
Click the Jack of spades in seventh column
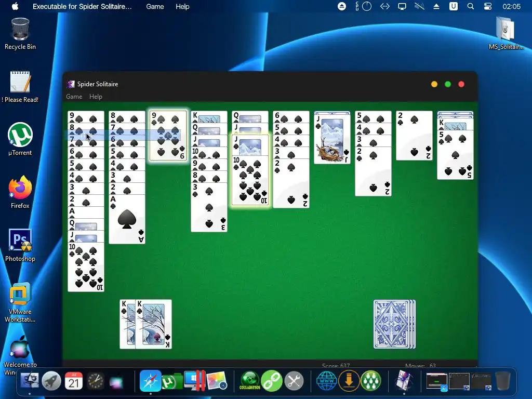pyautogui.click(x=332, y=139)
